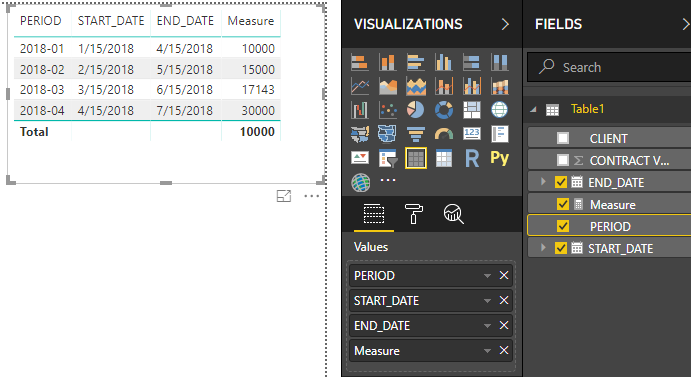
Task: Select the Filled map visual
Action: click(x=360, y=134)
